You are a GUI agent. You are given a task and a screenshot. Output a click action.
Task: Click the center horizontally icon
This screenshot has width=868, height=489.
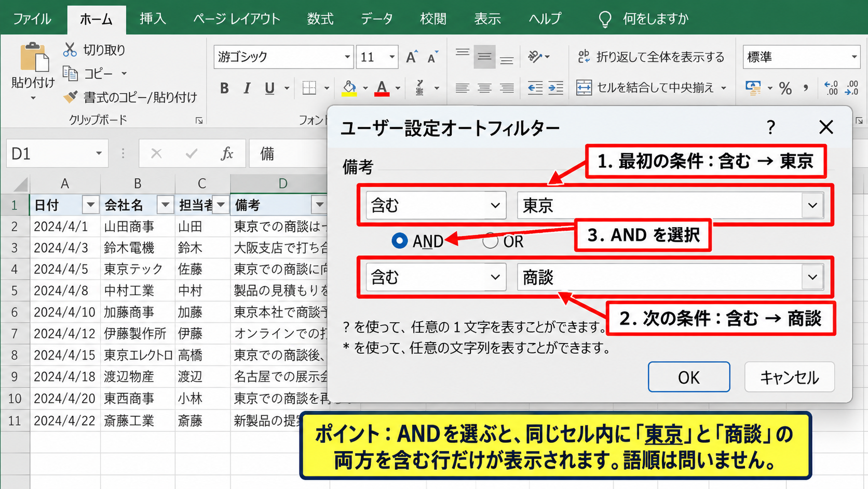[x=484, y=88]
